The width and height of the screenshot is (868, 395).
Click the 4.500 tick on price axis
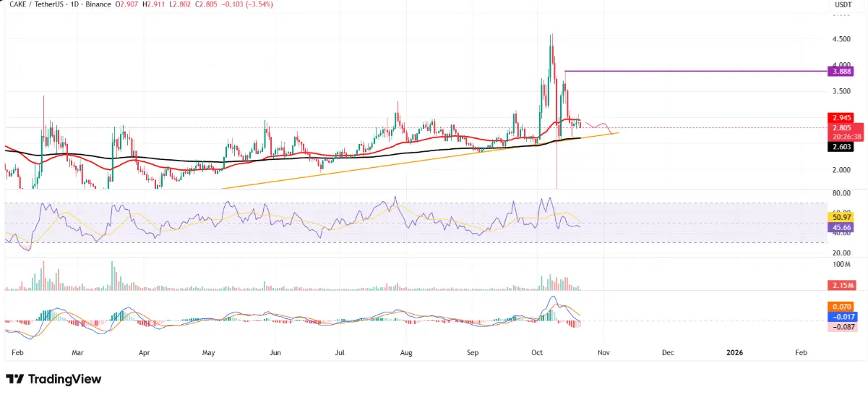click(842, 40)
